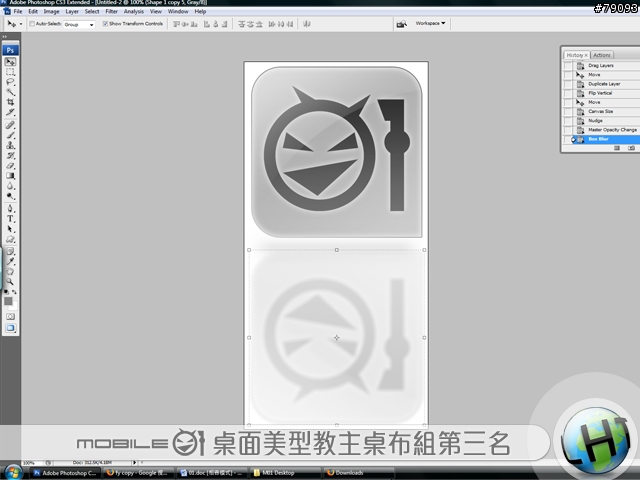Set history brush source to Drag Layers

coord(568,66)
